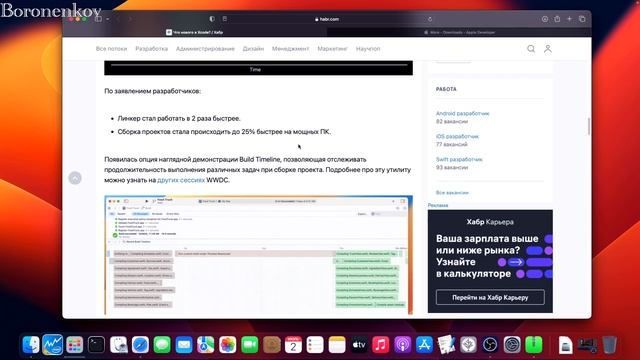Viewport: 640px width, 360px height.
Task: Open Safari from the Dock
Action: 140,345
